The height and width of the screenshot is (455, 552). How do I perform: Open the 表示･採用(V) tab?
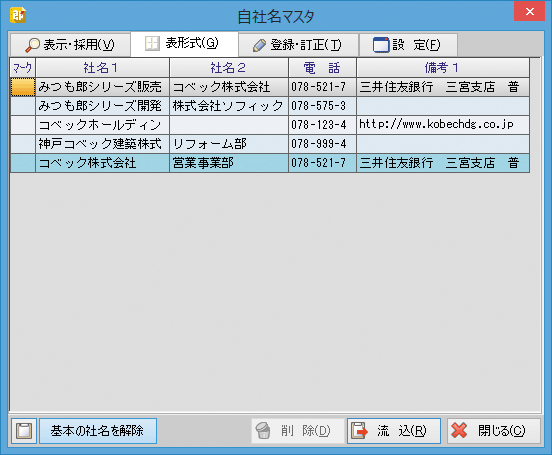(x=70, y=45)
